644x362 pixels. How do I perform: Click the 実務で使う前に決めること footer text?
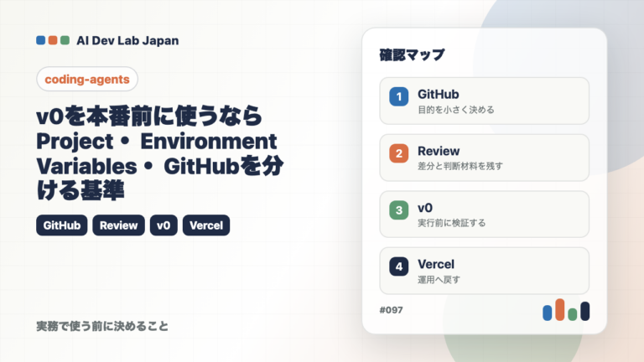102,326
